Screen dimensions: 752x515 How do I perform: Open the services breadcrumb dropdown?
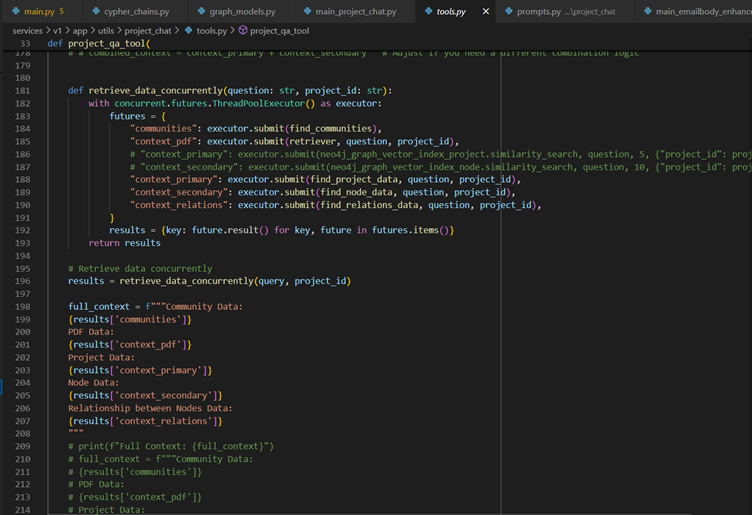point(27,31)
